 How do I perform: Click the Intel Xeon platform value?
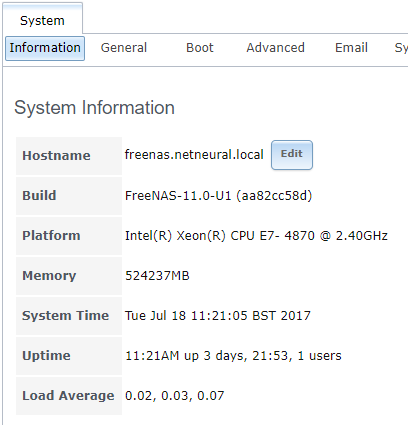256,236
